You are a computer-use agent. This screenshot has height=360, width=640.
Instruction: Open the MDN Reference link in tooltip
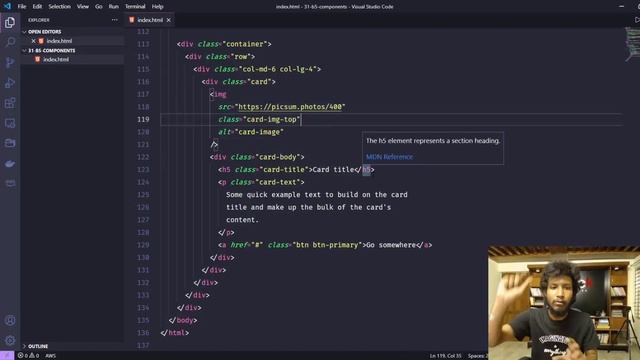click(389, 157)
